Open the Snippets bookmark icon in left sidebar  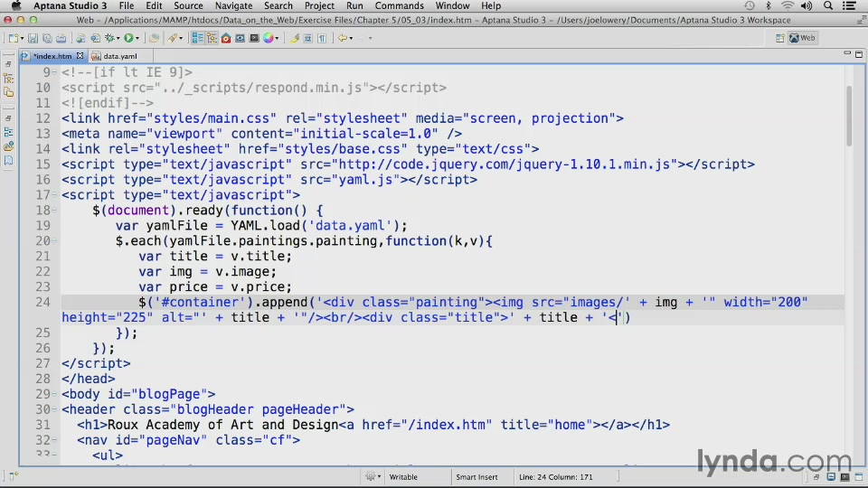coord(8,161)
